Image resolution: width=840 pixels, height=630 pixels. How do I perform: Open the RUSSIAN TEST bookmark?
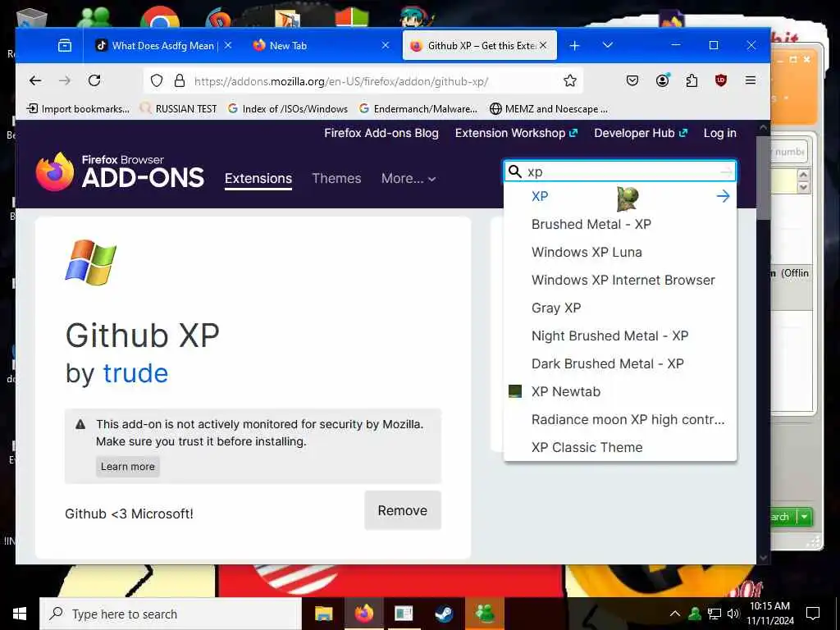178,109
